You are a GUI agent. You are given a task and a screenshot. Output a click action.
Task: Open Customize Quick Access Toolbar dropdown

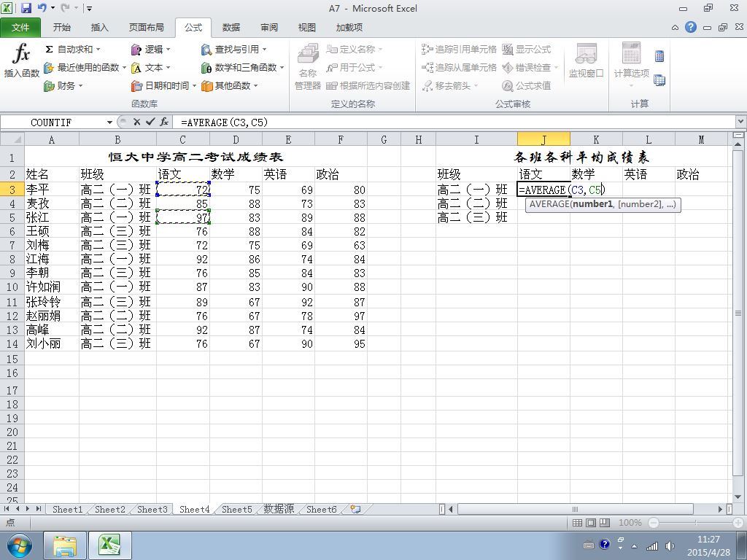point(90,8)
